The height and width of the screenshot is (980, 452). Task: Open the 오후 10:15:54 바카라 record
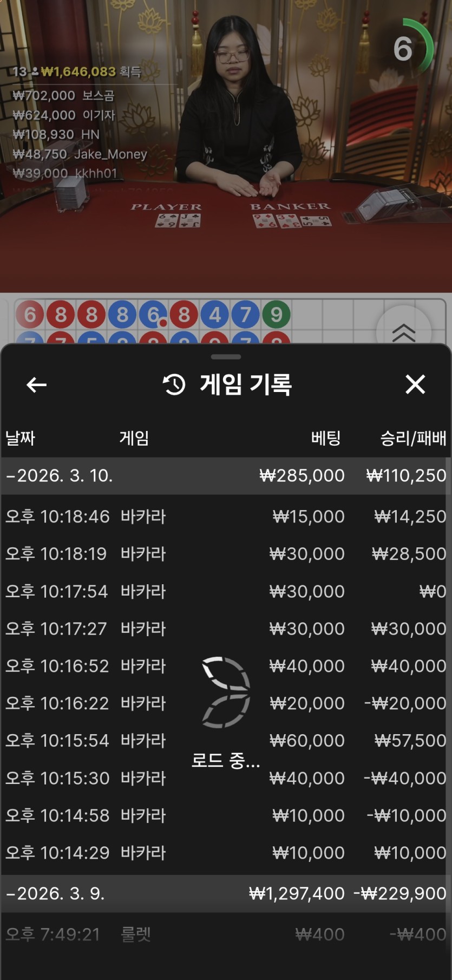(x=226, y=741)
